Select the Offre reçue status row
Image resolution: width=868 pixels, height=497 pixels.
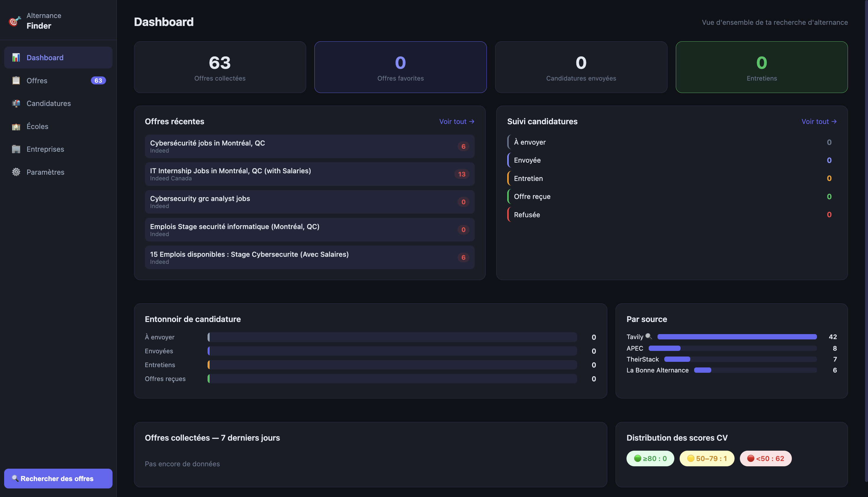click(672, 196)
